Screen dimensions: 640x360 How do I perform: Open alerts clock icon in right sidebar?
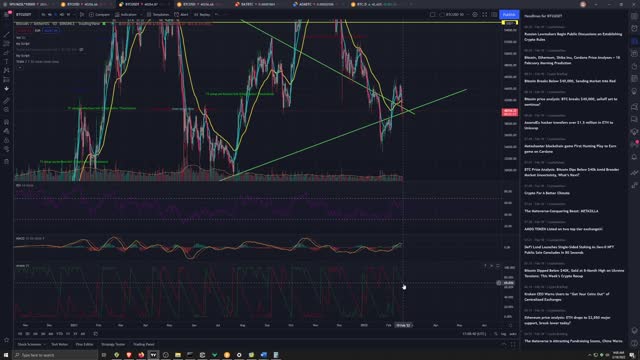point(634,29)
